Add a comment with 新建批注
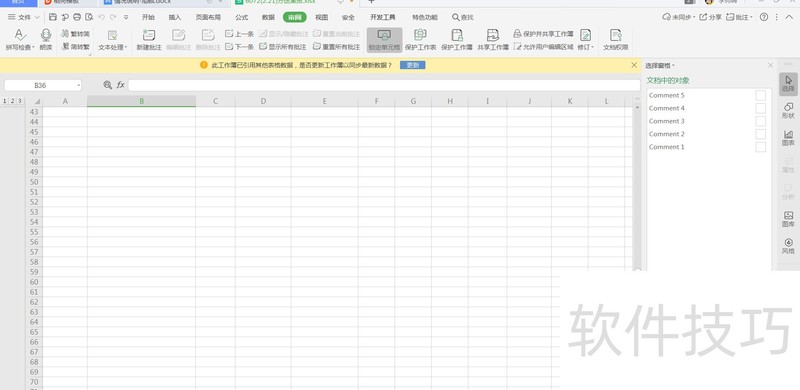 click(x=149, y=40)
